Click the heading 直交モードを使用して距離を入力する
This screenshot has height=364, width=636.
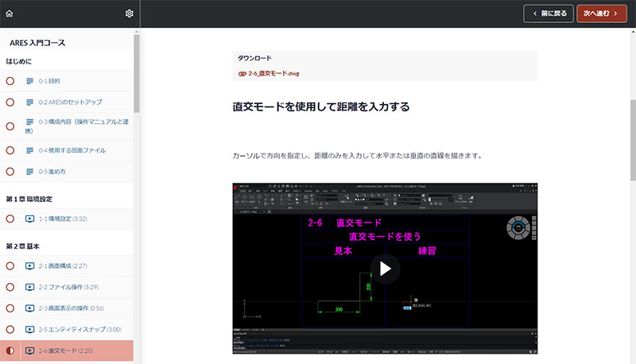[321, 107]
